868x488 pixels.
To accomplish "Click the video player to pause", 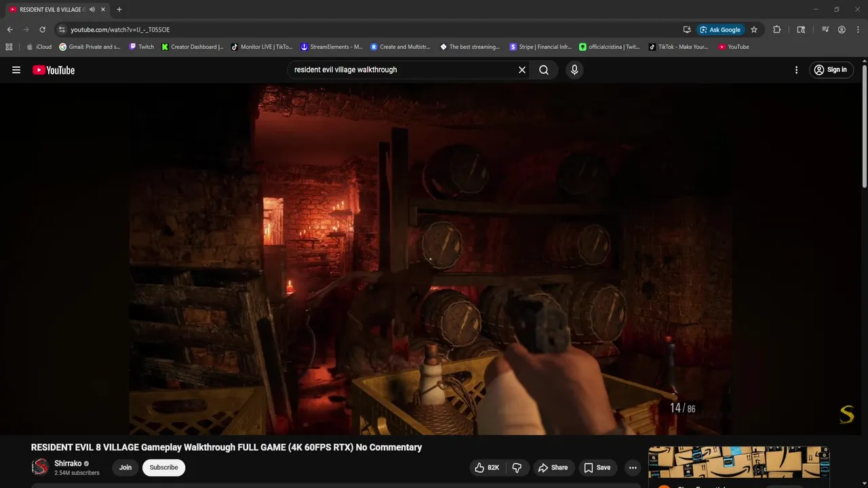I will point(431,259).
